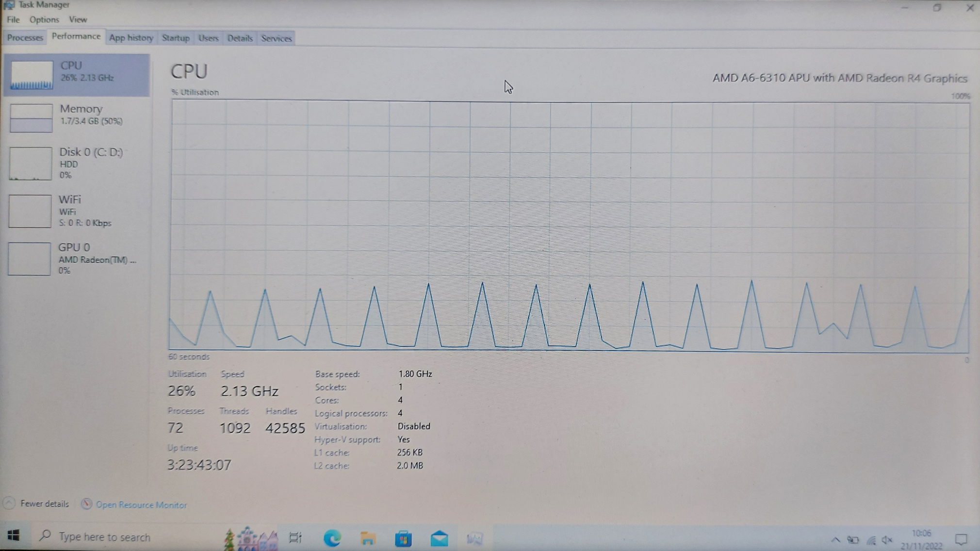
Task: Switch to the Processes tab
Action: tap(25, 37)
